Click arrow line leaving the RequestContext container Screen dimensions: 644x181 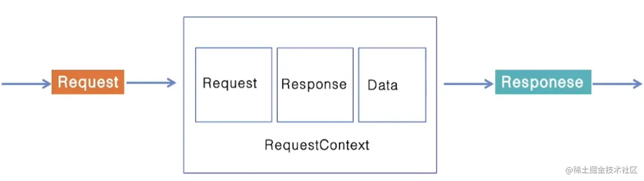tap(464, 83)
